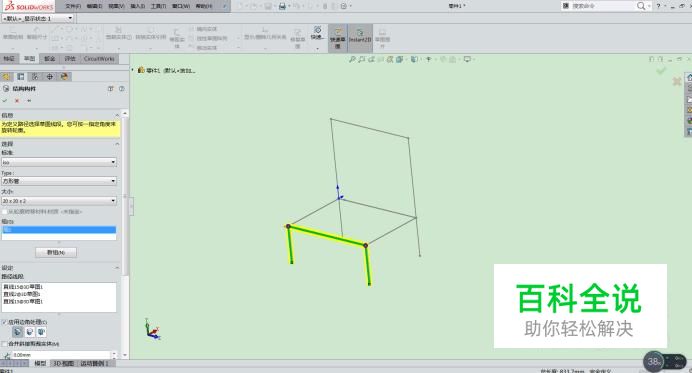Click the Print icon in title toolbar

pos(282,6)
